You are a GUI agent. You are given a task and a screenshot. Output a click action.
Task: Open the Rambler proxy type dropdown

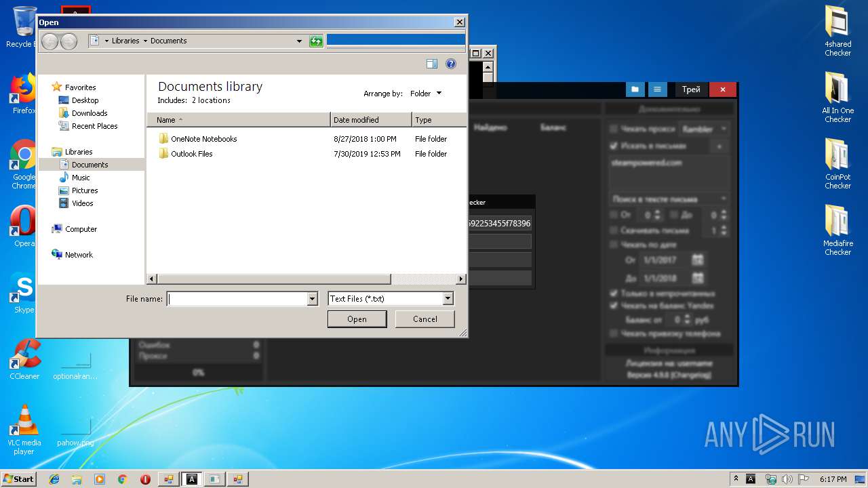(x=703, y=128)
